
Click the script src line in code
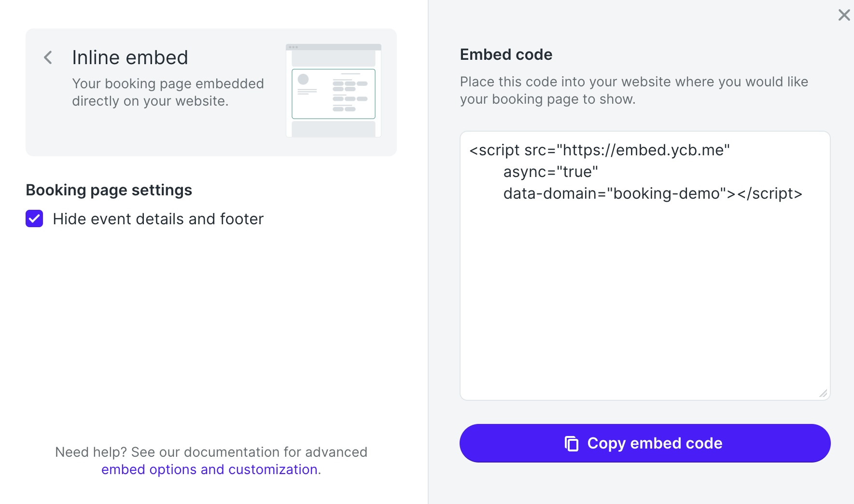pos(599,150)
